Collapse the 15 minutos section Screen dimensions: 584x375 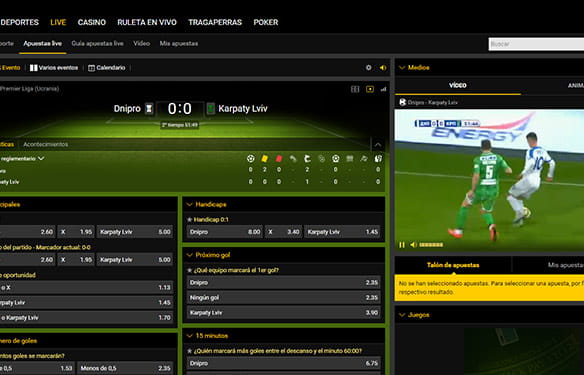190,336
